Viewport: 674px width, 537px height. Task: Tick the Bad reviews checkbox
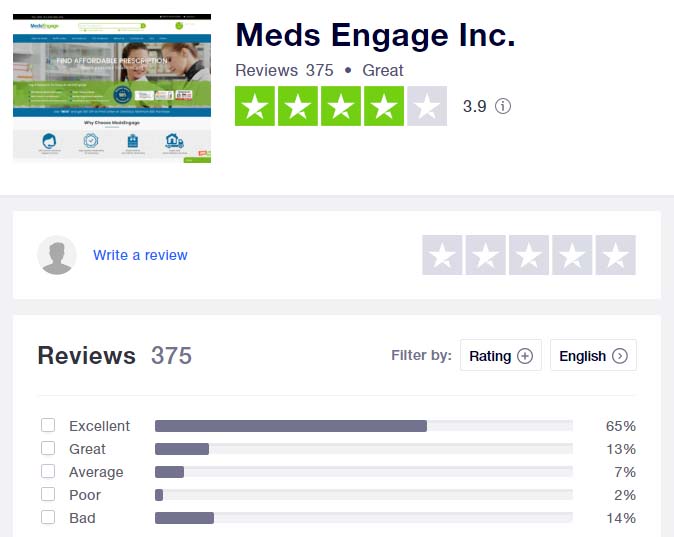(48, 517)
